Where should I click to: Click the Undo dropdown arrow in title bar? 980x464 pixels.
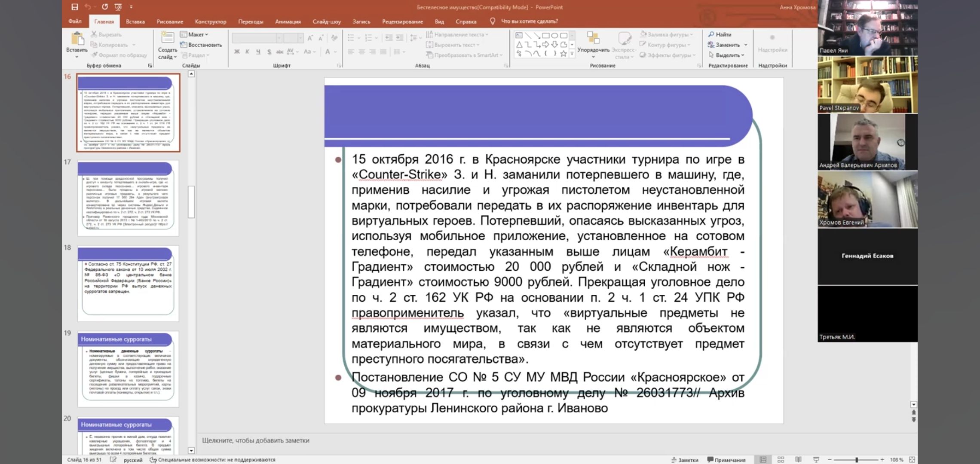pos(95,7)
